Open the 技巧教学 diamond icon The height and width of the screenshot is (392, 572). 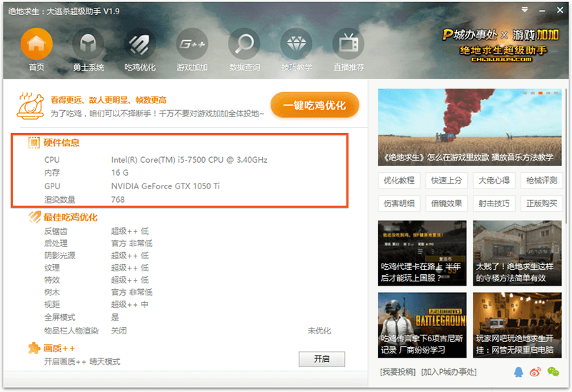click(296, 44)
